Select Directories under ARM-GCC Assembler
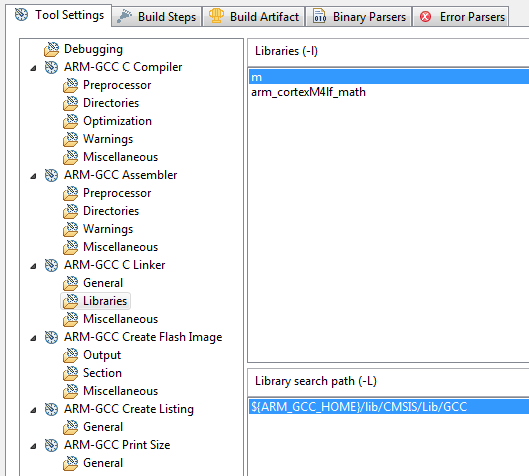 111,211
